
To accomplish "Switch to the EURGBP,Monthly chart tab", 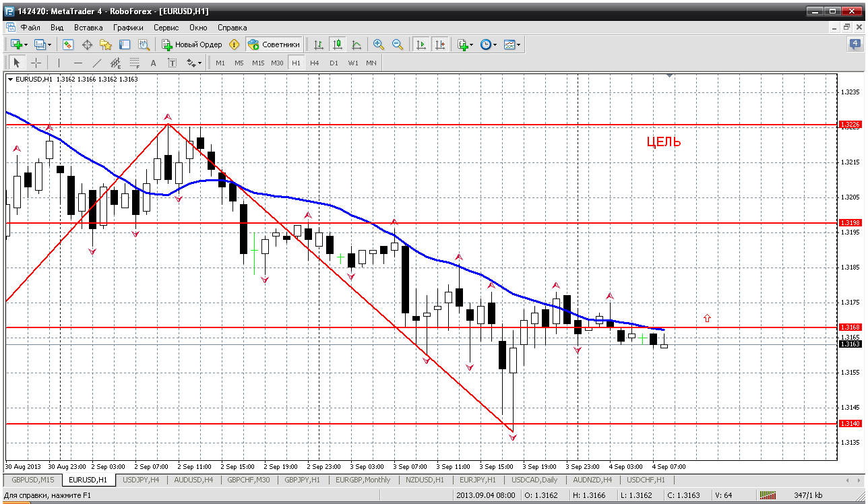I will 363,480.
